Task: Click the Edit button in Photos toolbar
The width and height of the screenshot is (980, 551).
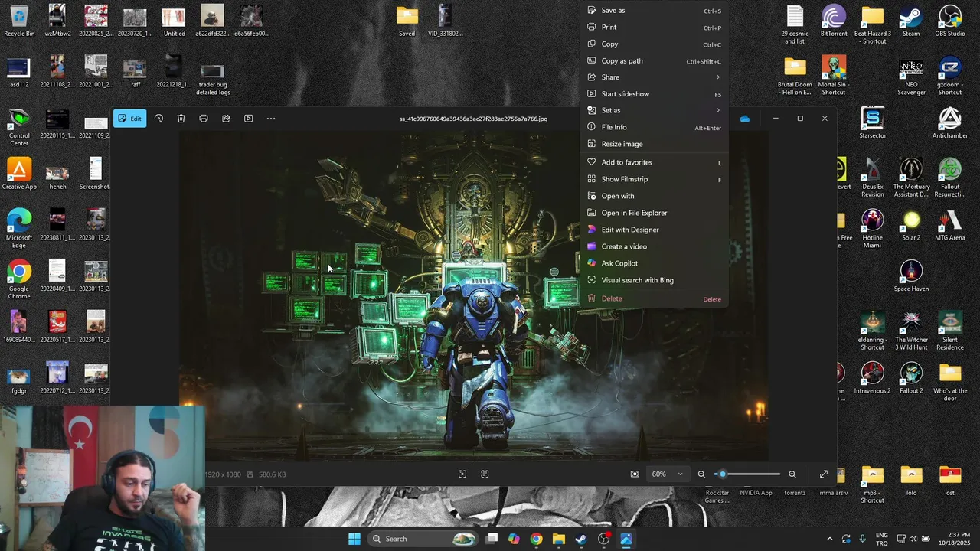Action: 129,119
